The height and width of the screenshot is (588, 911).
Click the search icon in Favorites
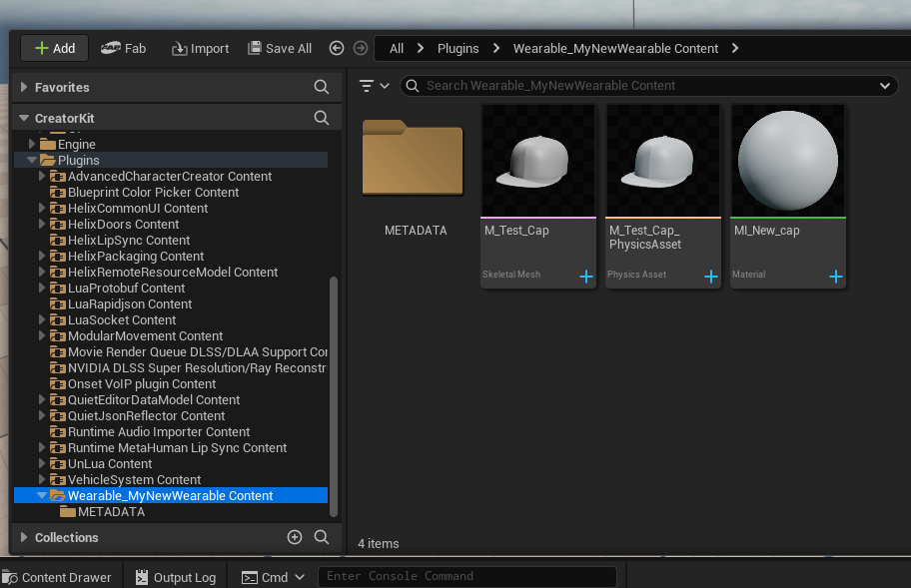(322, 88)
